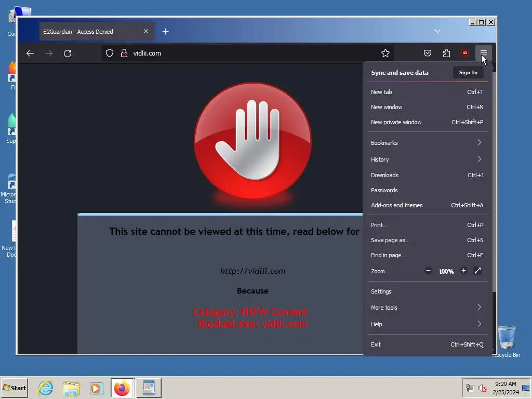This screenshot has width=532, height=399.
Task: Open Add-ons and themes
Action: [427, 205]
